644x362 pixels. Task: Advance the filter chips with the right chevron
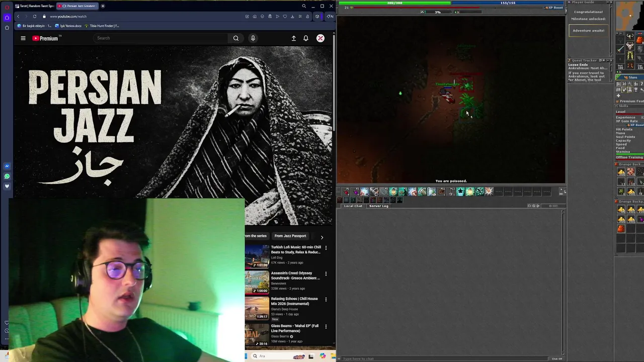322,237
